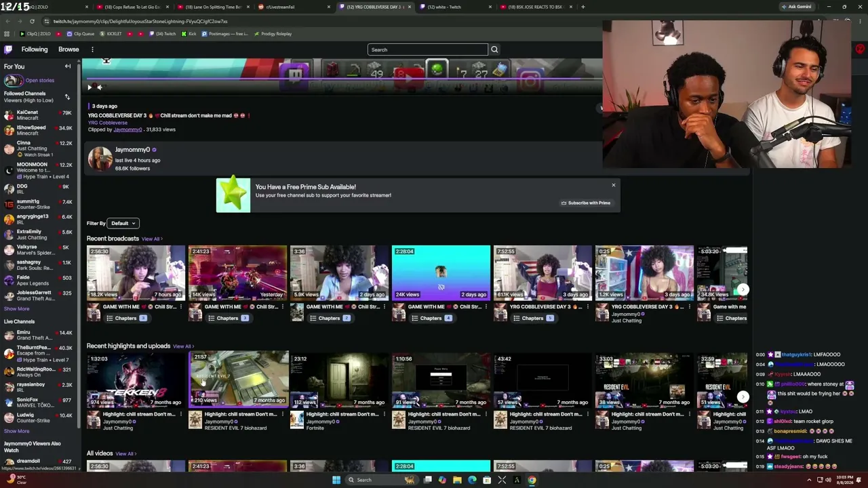Open KaiCenat's channel avatar in sidebar

(x=9, y=115)
